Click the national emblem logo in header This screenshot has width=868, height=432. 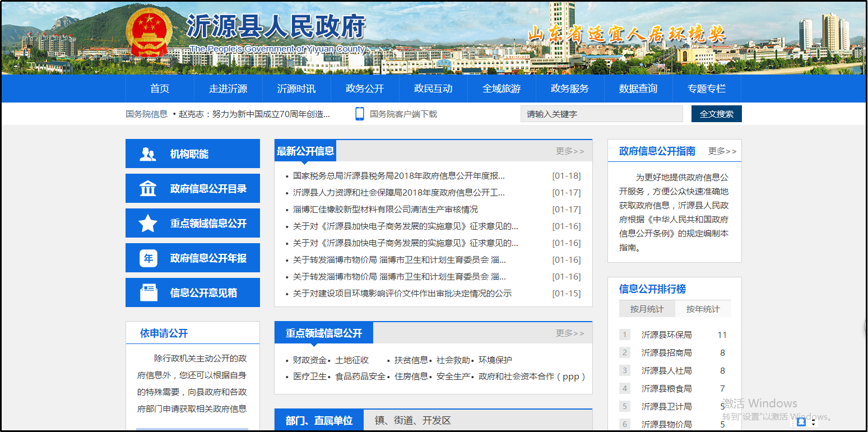[149, 32]
